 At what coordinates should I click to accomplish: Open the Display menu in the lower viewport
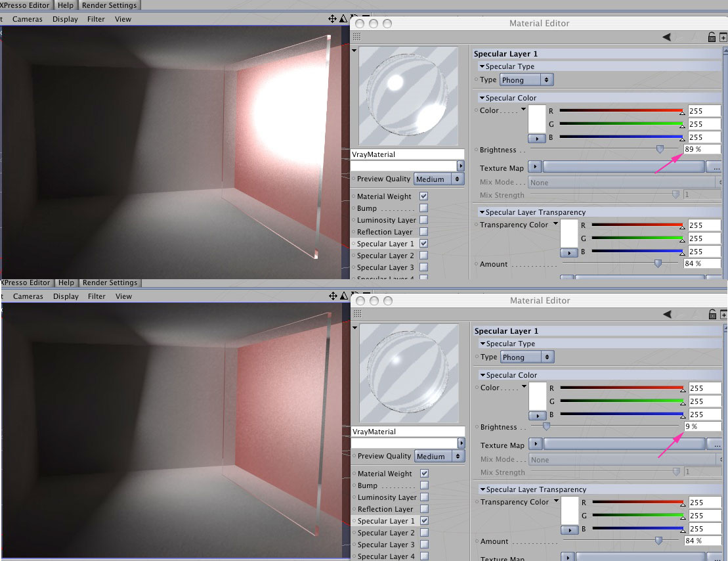pos(66,296)
